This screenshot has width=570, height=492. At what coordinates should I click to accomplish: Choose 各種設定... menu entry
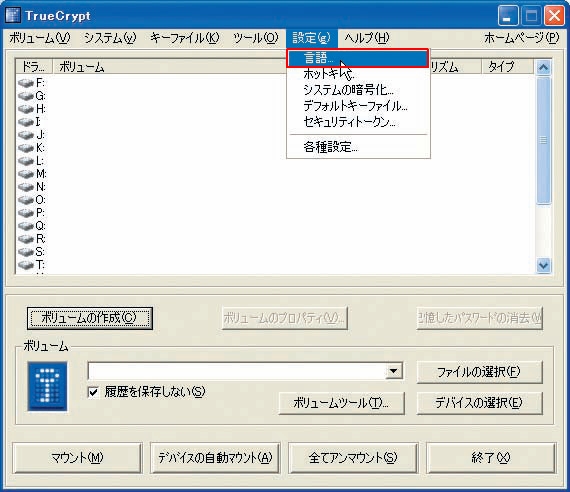coord(358,147)
